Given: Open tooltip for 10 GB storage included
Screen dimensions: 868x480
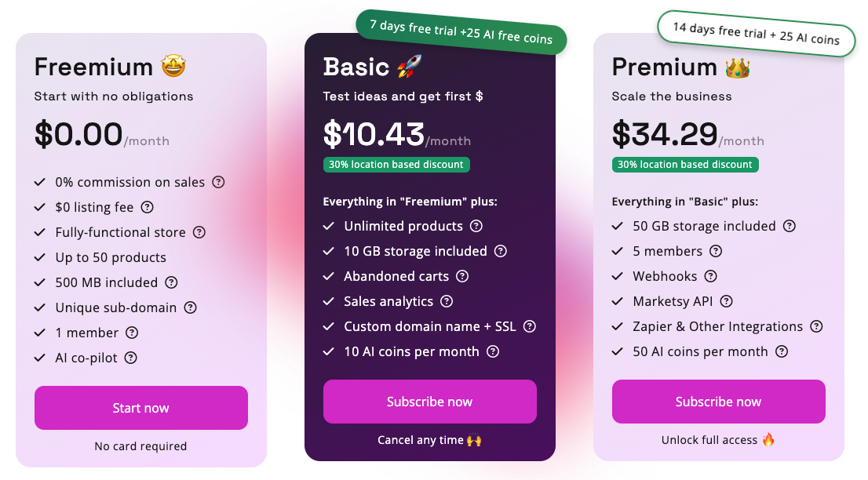Looking at the screenshot, I should pyautogui.click(x=501, y=251).
